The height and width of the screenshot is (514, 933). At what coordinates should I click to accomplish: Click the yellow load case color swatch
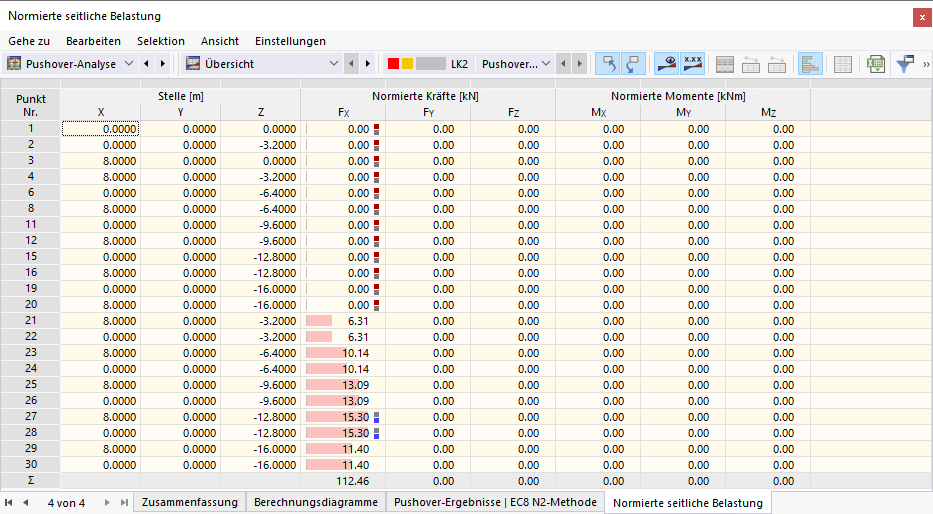[408, 64]
